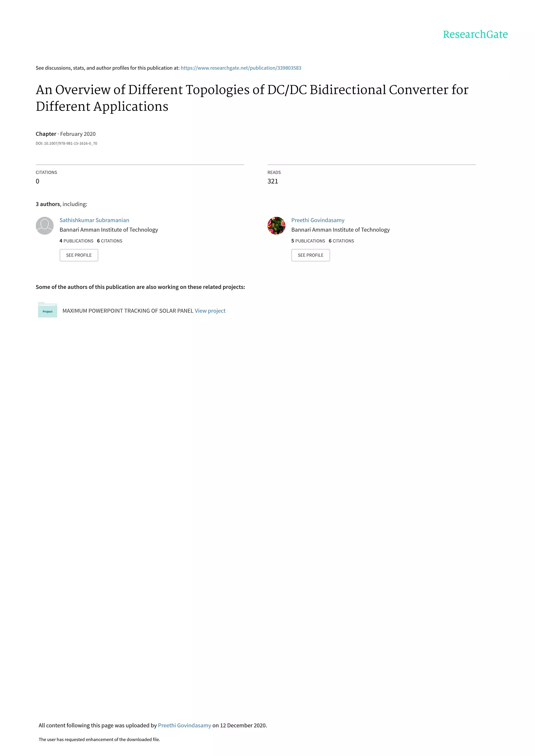Click Preethi Govindasamy uploader link at bottom
This screenshot has width=535, height=756.
184,725
